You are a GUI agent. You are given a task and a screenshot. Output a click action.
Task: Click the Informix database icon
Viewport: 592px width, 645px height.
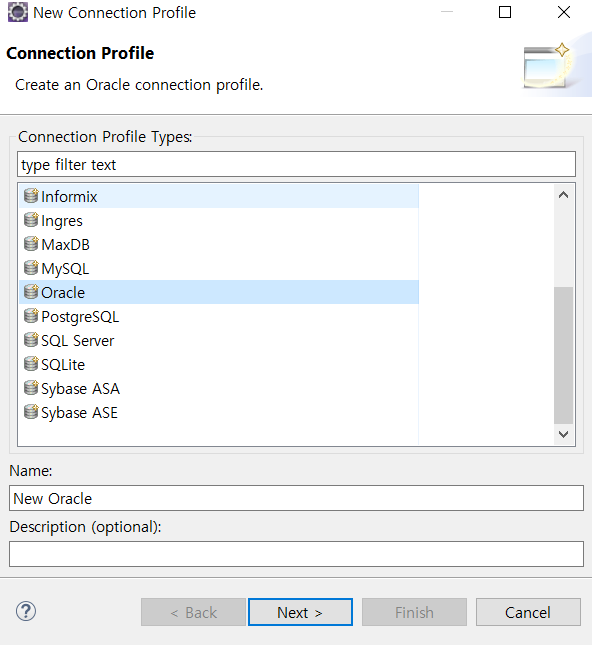(x=31, y=196)
